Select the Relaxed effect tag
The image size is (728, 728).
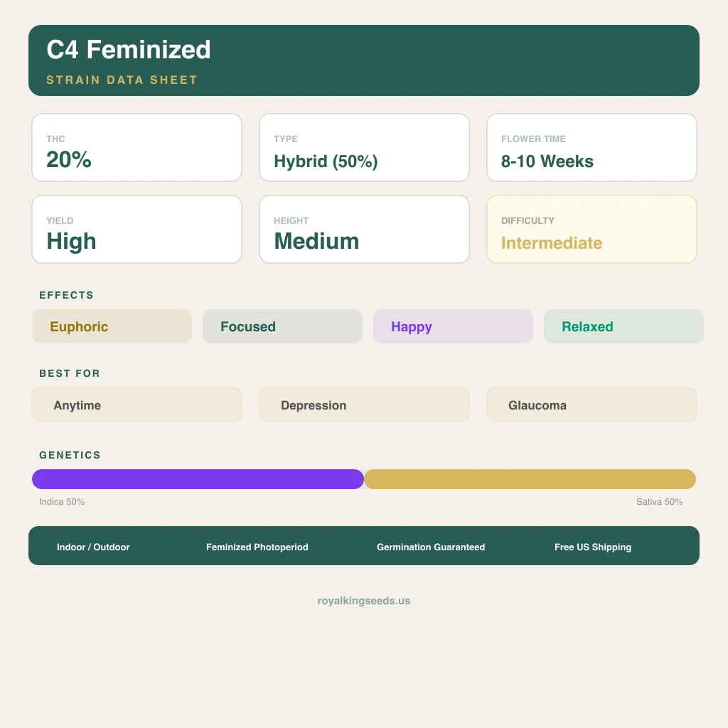(623, 326)
